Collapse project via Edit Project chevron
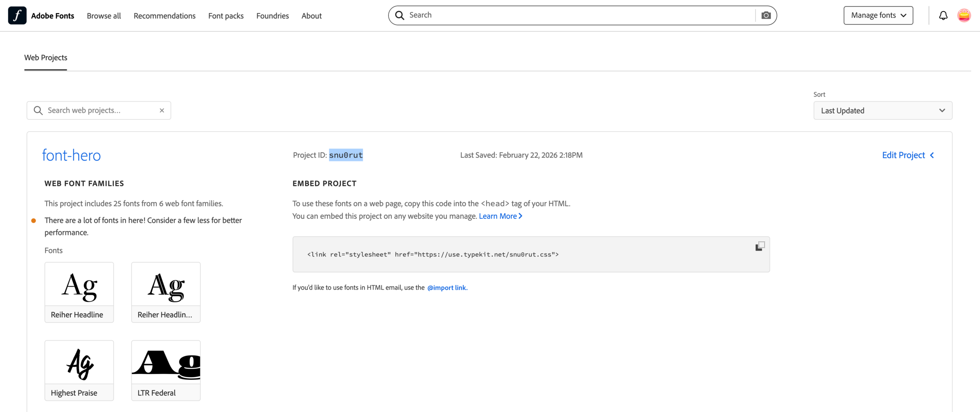This screenshot has width=980, height=412. coord(932,155)
